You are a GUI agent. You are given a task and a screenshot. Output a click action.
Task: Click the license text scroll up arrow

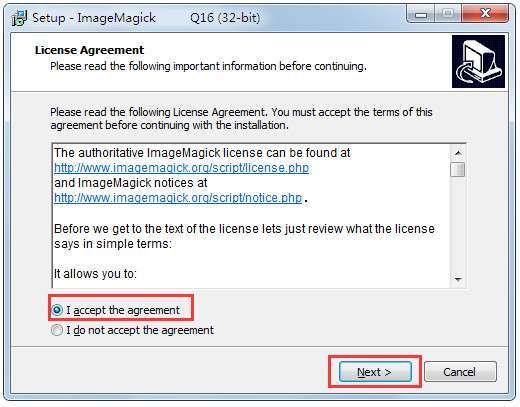[458, 153]
